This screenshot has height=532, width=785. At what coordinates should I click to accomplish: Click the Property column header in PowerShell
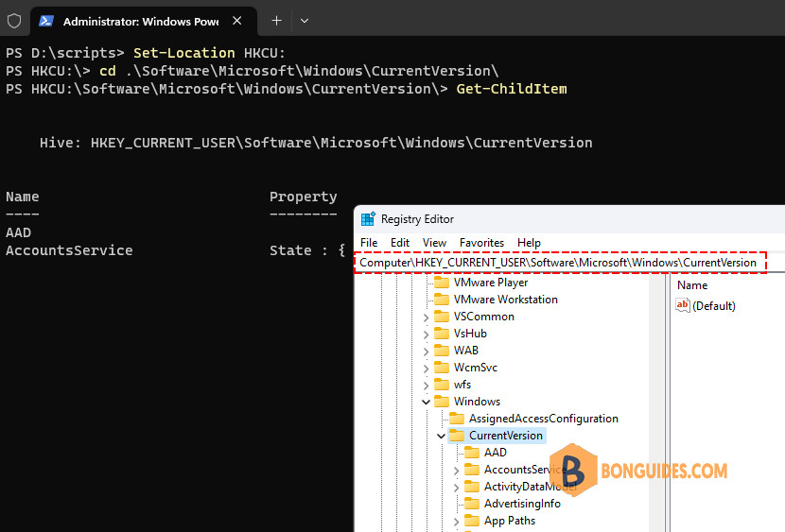pos(303,197)
